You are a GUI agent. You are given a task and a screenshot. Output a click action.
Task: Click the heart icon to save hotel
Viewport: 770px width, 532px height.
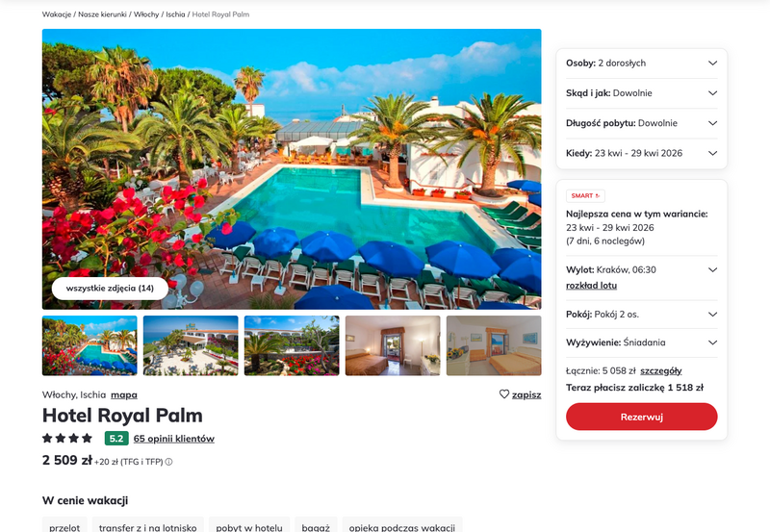click(x=503, y=394)
